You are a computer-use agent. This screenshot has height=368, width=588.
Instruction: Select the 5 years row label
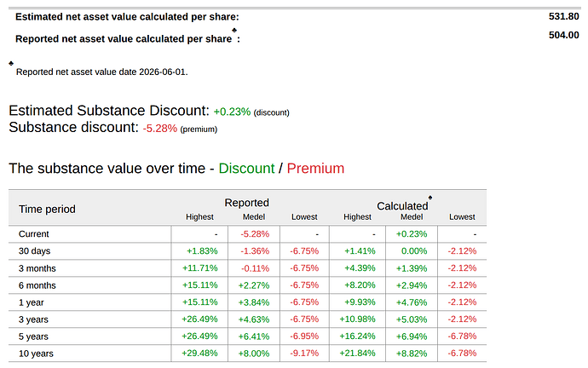click(x=33, y=336)
